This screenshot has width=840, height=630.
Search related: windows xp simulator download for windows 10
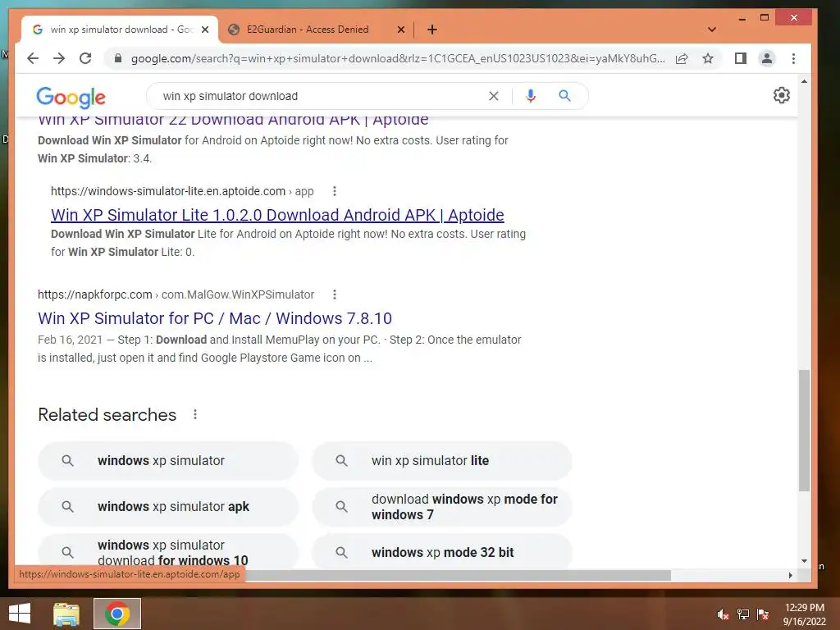pos(167,552)
